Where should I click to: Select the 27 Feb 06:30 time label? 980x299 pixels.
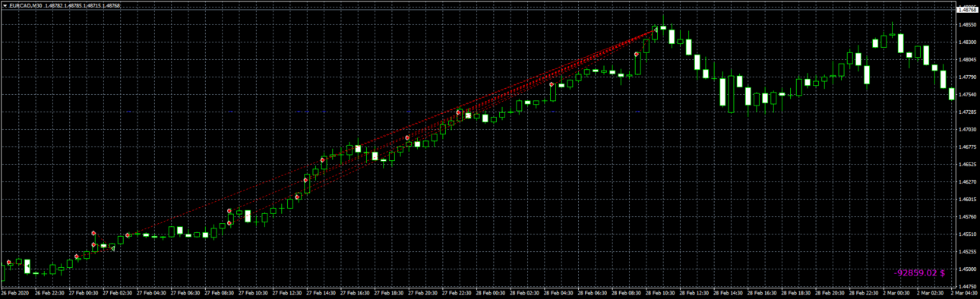(185, 294)
